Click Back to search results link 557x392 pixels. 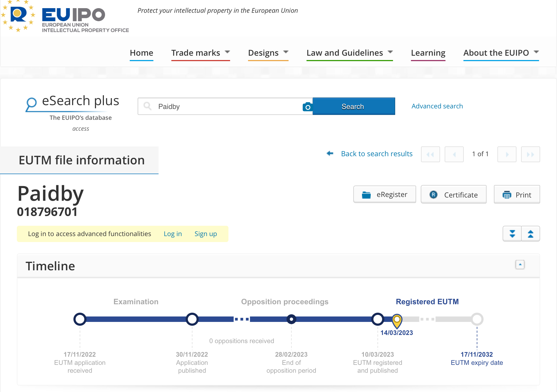[377, 154]
